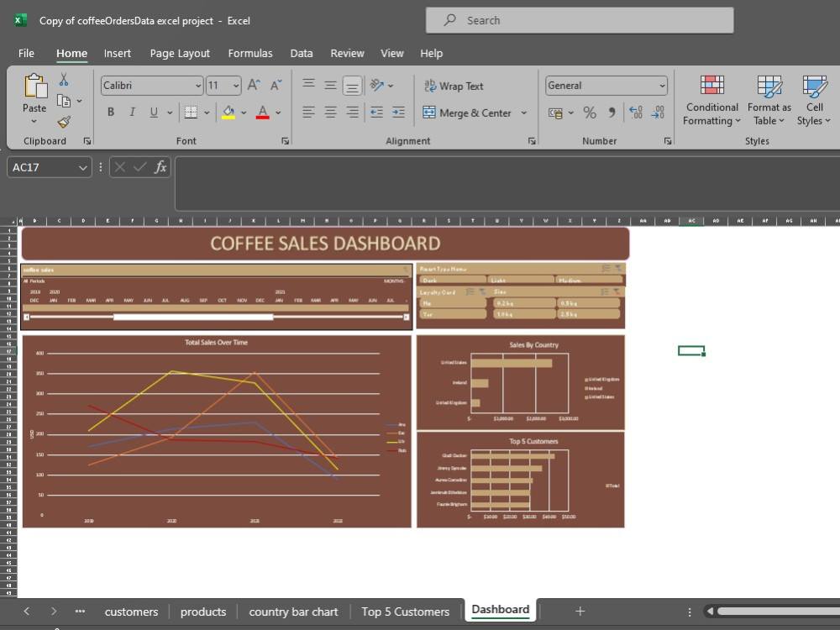Open Cell Styles gallery

pos(814,101)
